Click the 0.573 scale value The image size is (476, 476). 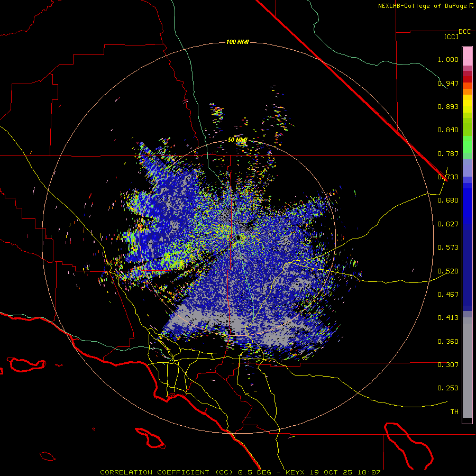[448, 248]
